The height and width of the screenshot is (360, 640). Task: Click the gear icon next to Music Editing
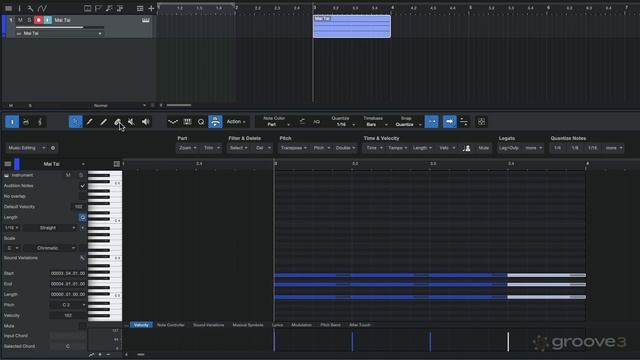pyautogui.click(x=53, y=148)
